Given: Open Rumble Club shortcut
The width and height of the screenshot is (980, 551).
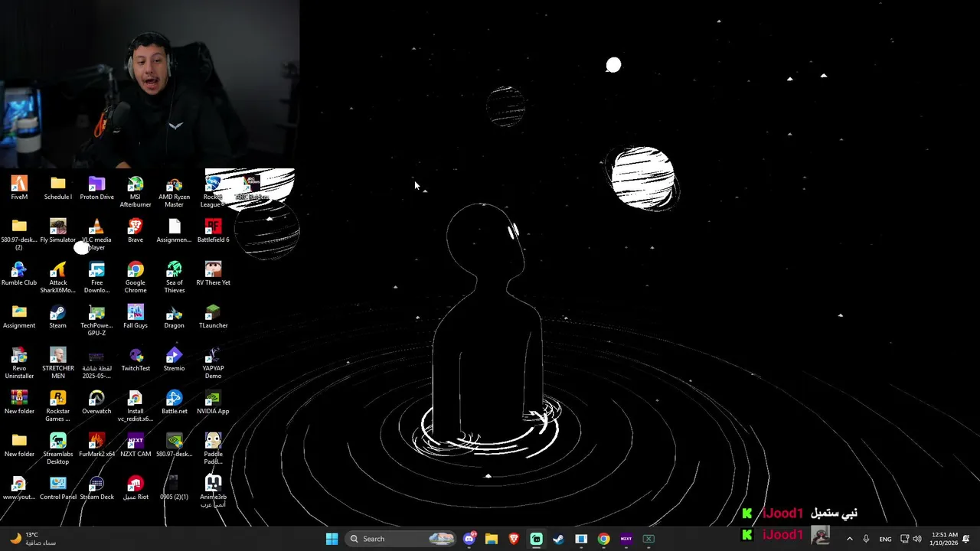Looking at the screenshot, I should [x=19, y=273].
